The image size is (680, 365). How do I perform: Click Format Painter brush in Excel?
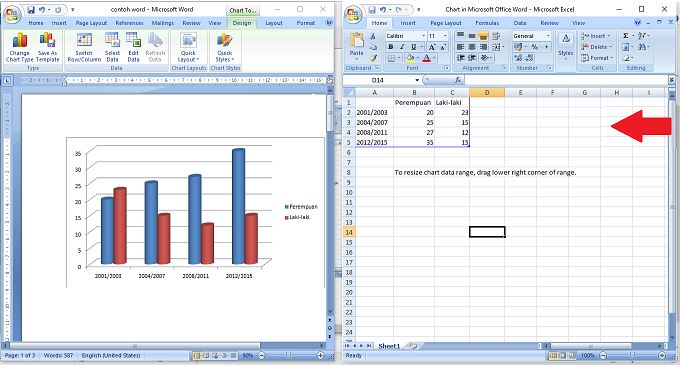point(373,58)
